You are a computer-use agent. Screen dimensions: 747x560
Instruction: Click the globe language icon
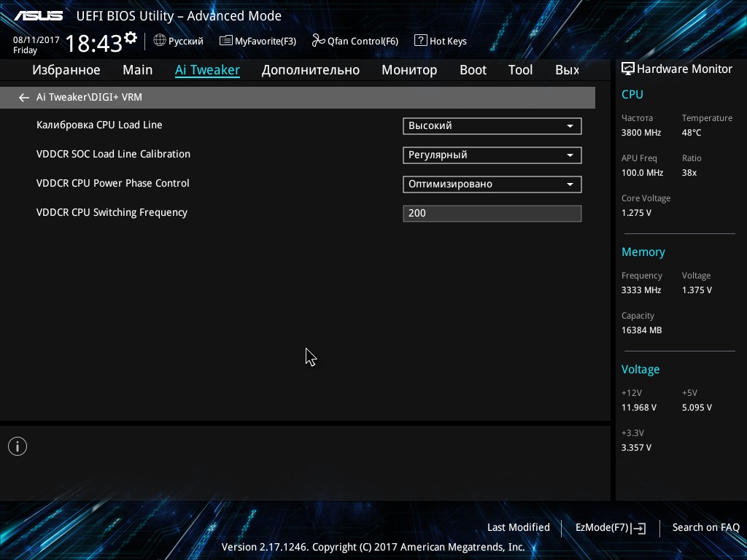click(160, 41)
